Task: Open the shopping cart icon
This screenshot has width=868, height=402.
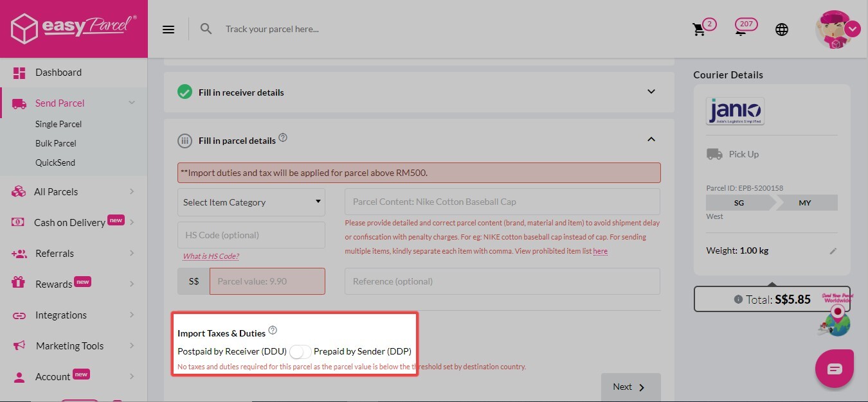Action: tap(699, 30)
